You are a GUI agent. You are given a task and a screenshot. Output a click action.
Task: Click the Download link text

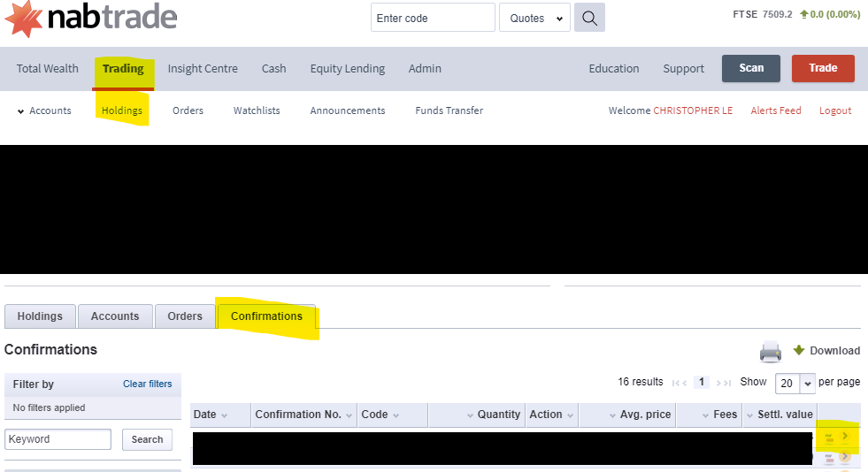pyautogui.click(x=834, y=350)
